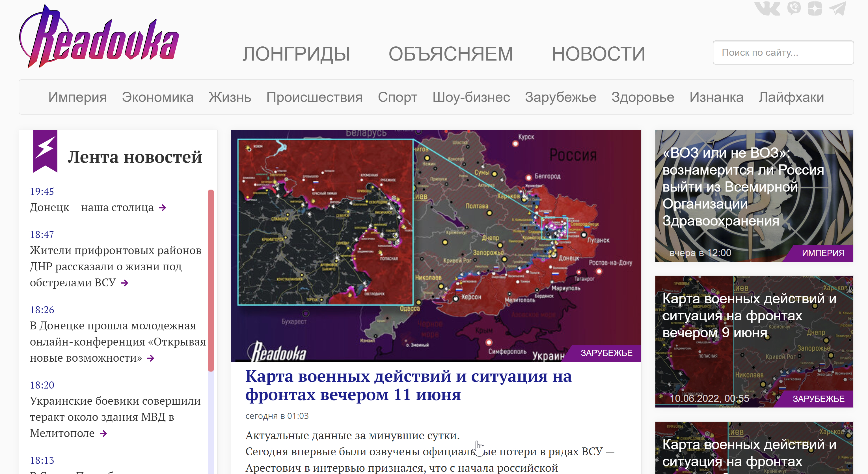The height and width of the screenshot is (474, 868).
Task: Open the VK social network icon
Action: point(767,8)
